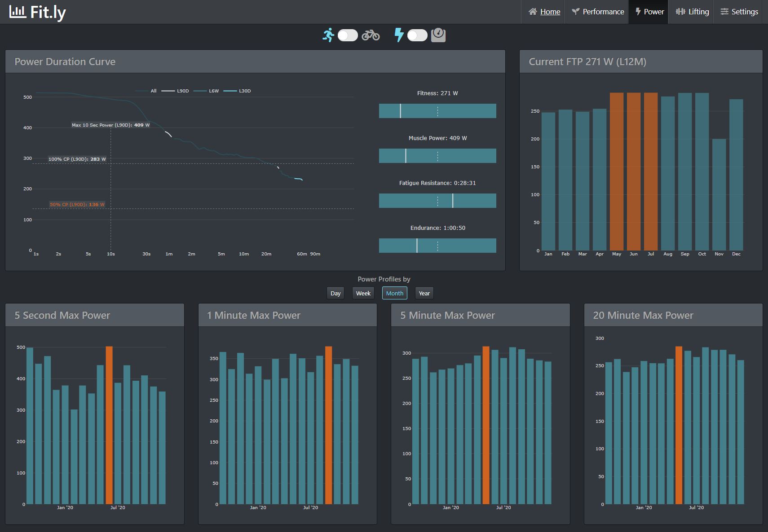Open the Performance tab
The height and width of the screenshot is (532, 768).
pos(598,12)
